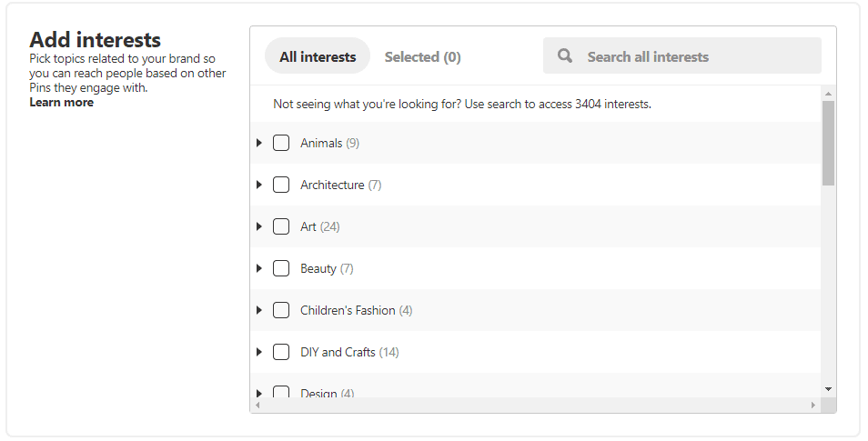This screenshot has width=868, height=441.
Task: Switch to the All interests tab
Action: [318, 55]
